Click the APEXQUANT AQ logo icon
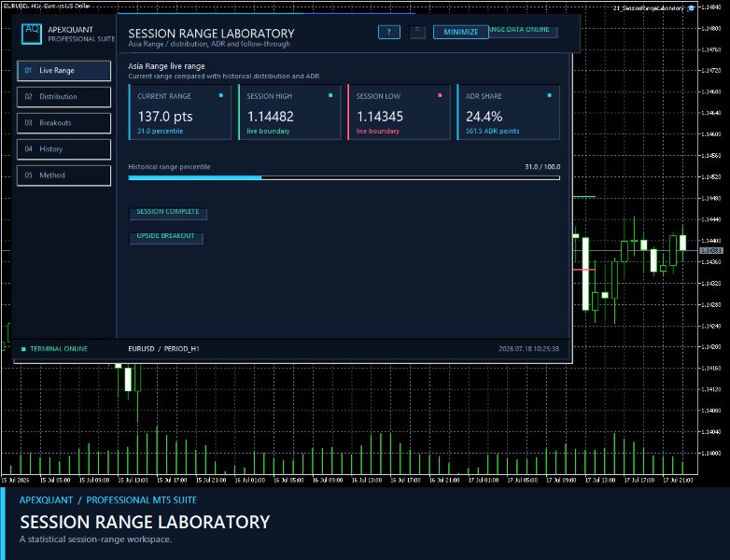 [x=32, y=34]
